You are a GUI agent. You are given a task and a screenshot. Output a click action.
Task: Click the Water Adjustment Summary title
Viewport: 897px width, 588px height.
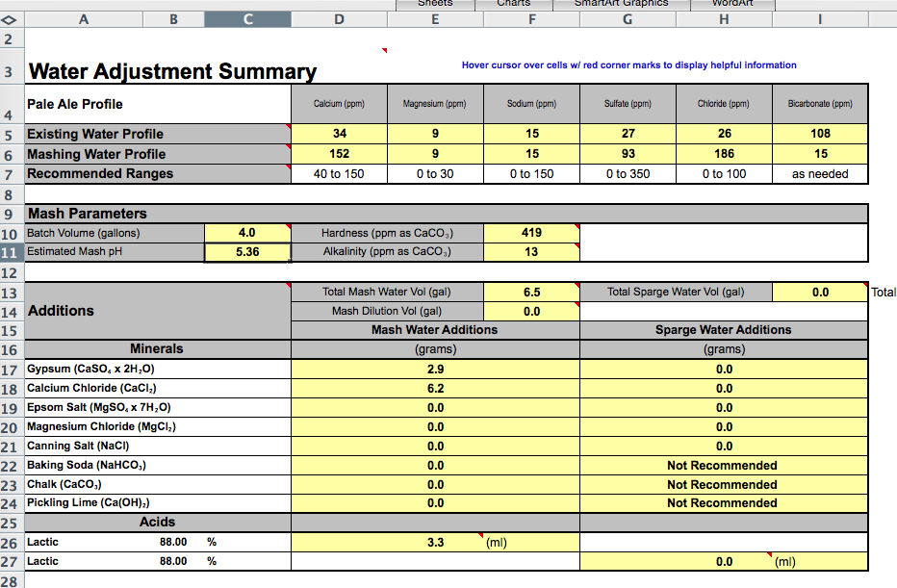173,71
